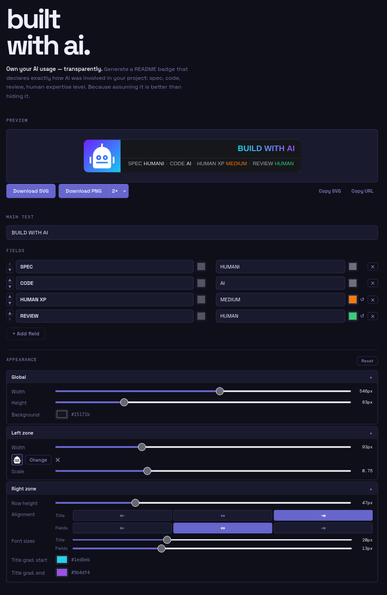Collapse the Global section
The height and width of the screenshot is (595, 387).
371,377
